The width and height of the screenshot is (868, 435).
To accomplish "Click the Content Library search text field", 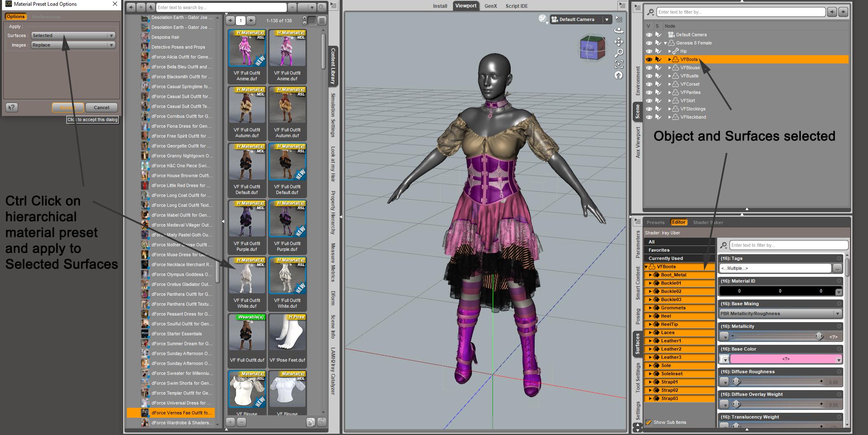I will coord(221,7).
